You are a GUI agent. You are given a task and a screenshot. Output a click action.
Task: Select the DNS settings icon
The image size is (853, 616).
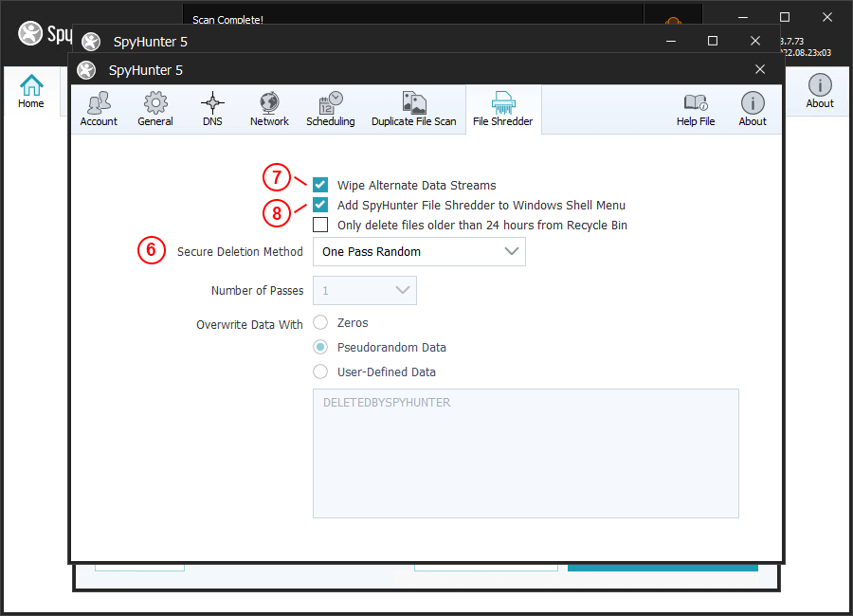(212, 103)
